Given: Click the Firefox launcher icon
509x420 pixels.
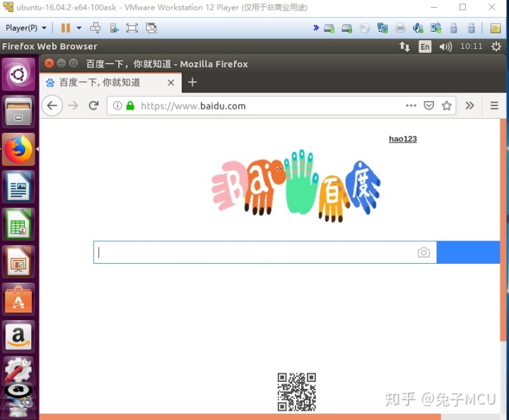Looking at the screenshot, I should (18, 149).
